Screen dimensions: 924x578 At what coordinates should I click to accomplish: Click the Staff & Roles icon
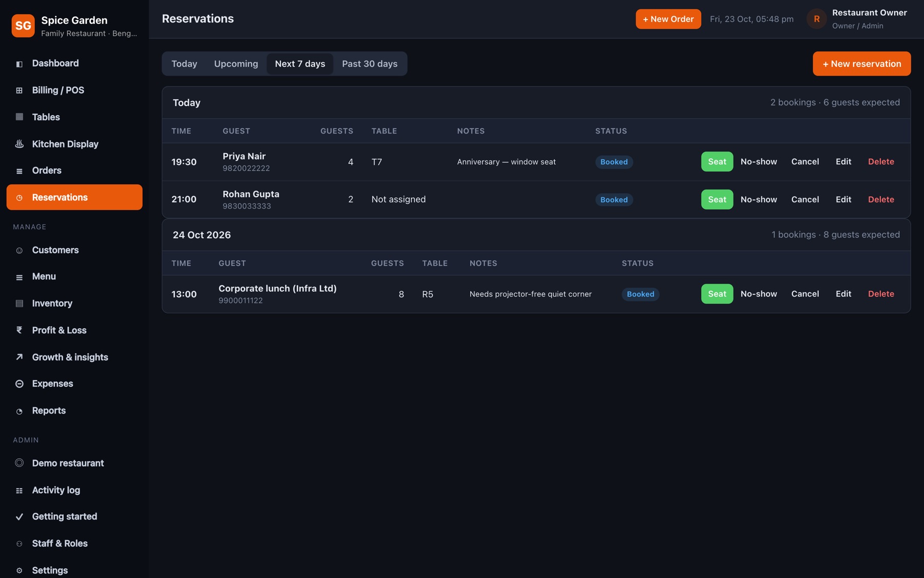(x=19, y=544)
